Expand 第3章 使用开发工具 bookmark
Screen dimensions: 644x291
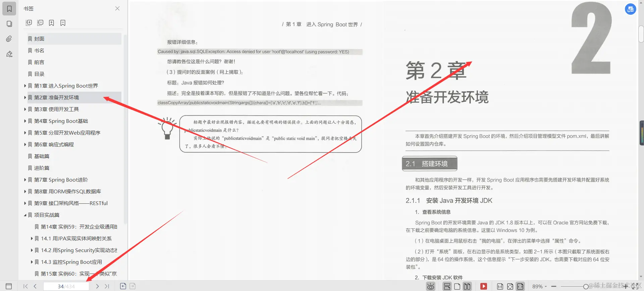(x=25, y=109)
